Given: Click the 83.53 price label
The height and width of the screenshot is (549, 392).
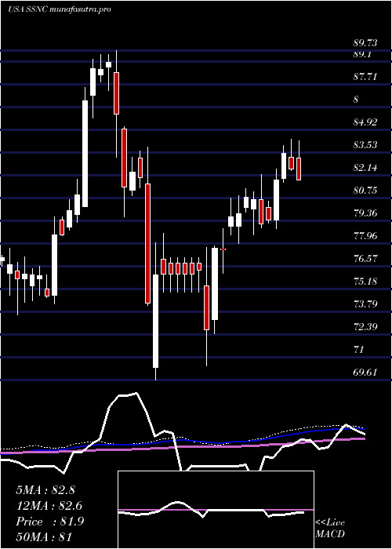Looking at the screenshot, I should (365, 145).
